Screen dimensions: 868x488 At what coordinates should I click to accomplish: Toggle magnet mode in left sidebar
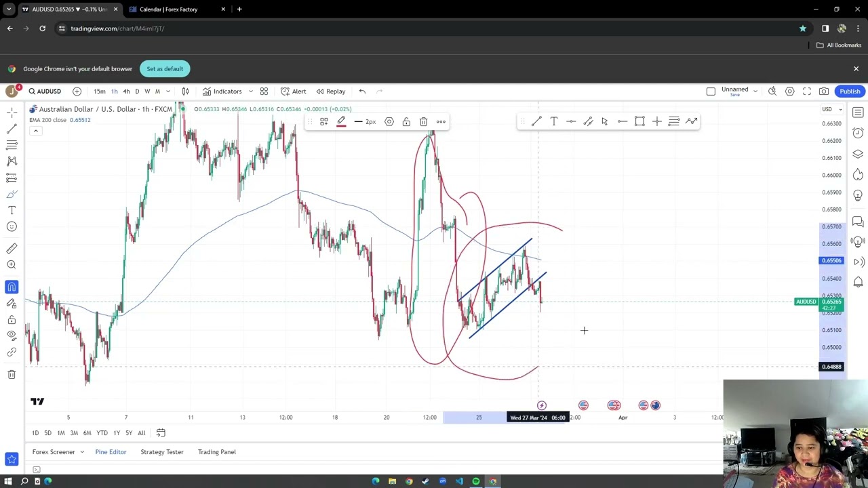click(x=12, y=287)
